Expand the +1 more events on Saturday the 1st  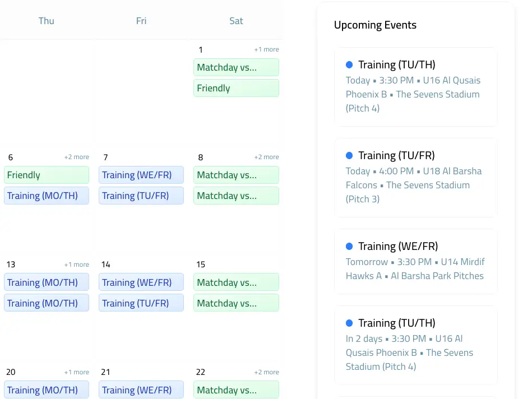coord(266,49)
